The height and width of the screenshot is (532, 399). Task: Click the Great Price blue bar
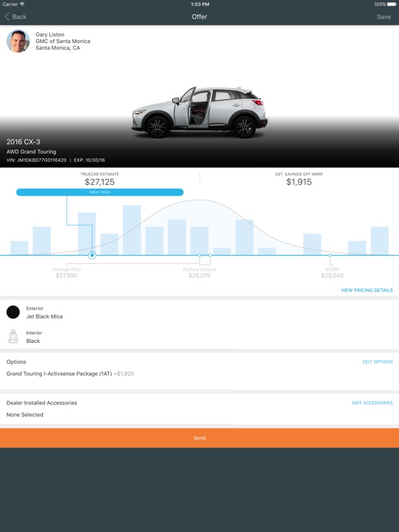(x=100, y=192)
